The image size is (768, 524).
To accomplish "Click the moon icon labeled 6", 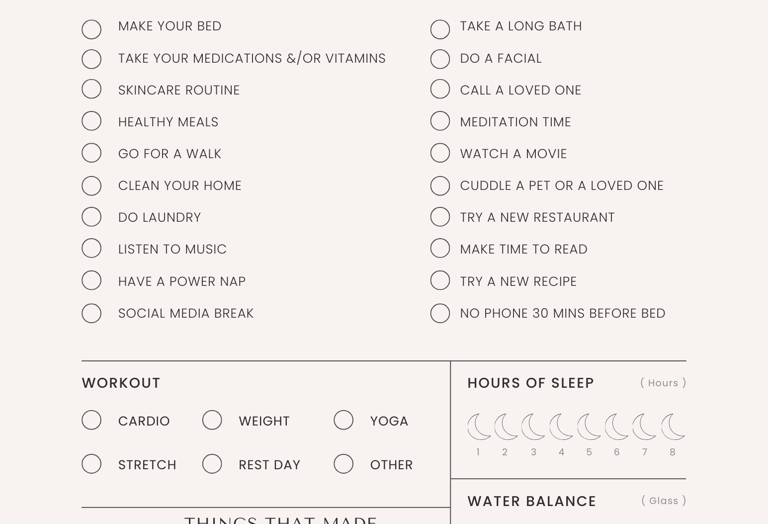I will (x=617, y=427).
